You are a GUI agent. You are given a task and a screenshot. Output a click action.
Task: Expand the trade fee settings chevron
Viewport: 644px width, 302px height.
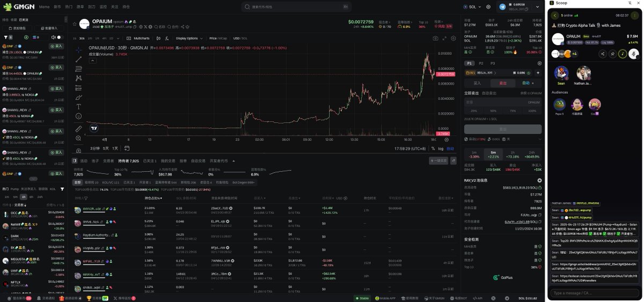[539, 139]
